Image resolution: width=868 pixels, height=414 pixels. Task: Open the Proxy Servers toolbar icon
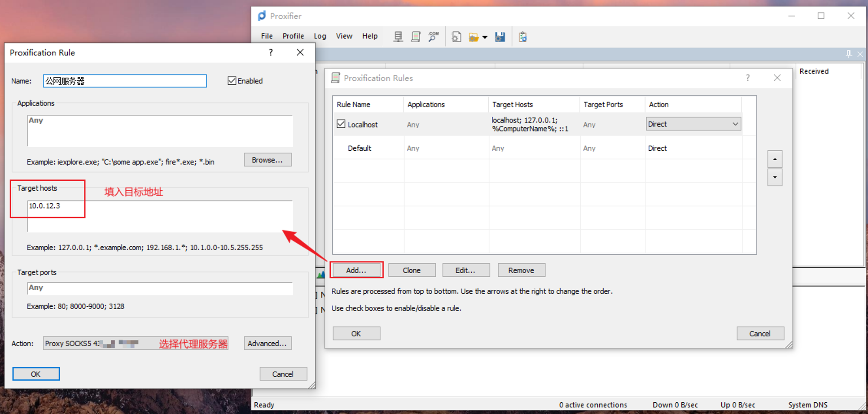[x=398, y=36]
